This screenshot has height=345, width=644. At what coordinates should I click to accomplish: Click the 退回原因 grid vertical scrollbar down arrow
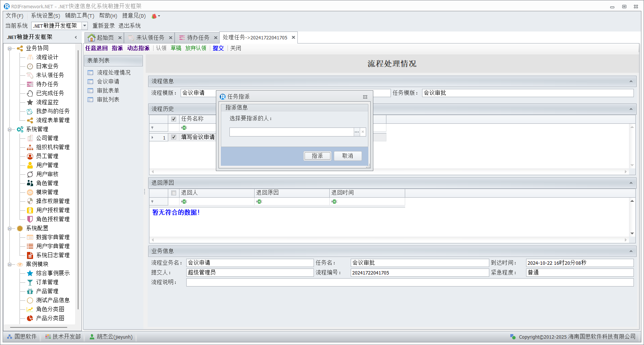(x=632, y=233)
